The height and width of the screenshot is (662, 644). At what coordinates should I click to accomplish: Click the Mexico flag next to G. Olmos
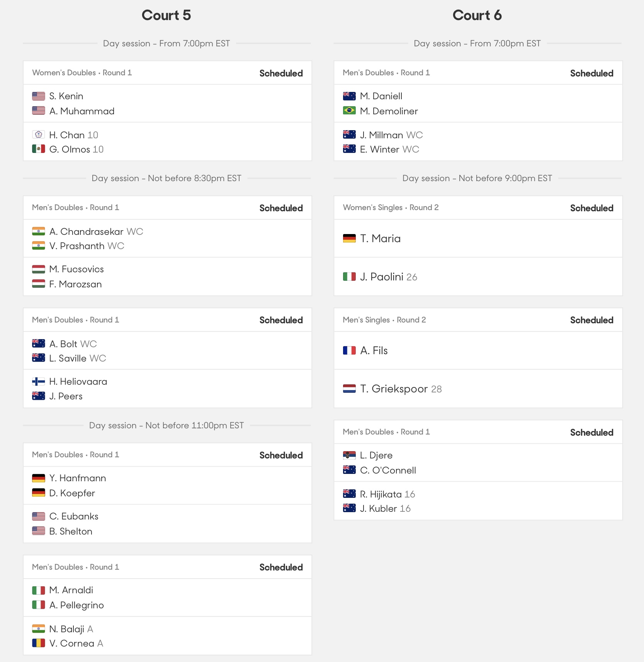pos(38,149)
